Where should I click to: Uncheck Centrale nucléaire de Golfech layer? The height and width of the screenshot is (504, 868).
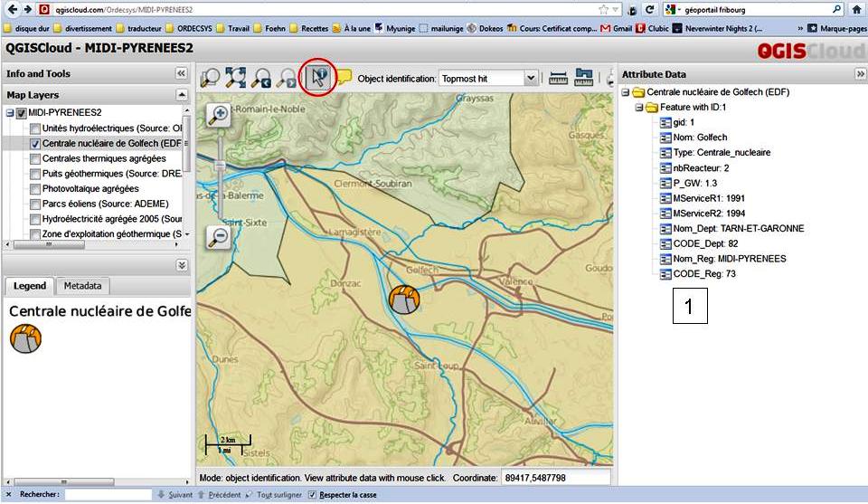coord(35,144)
